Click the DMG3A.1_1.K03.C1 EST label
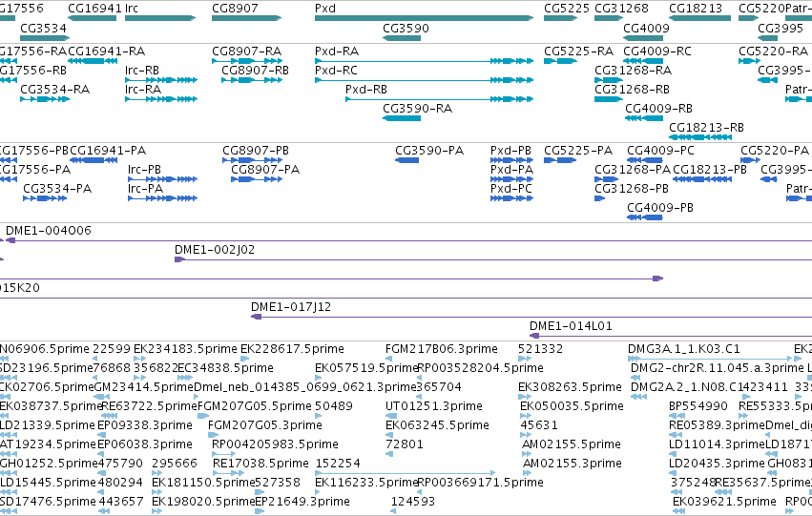This screenshot has width=812, height=516. coord(683,349)
